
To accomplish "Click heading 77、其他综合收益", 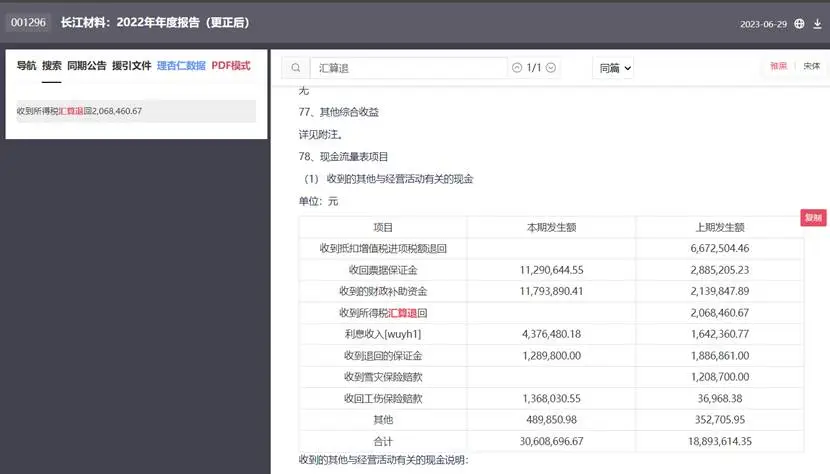I will (339, 112).
